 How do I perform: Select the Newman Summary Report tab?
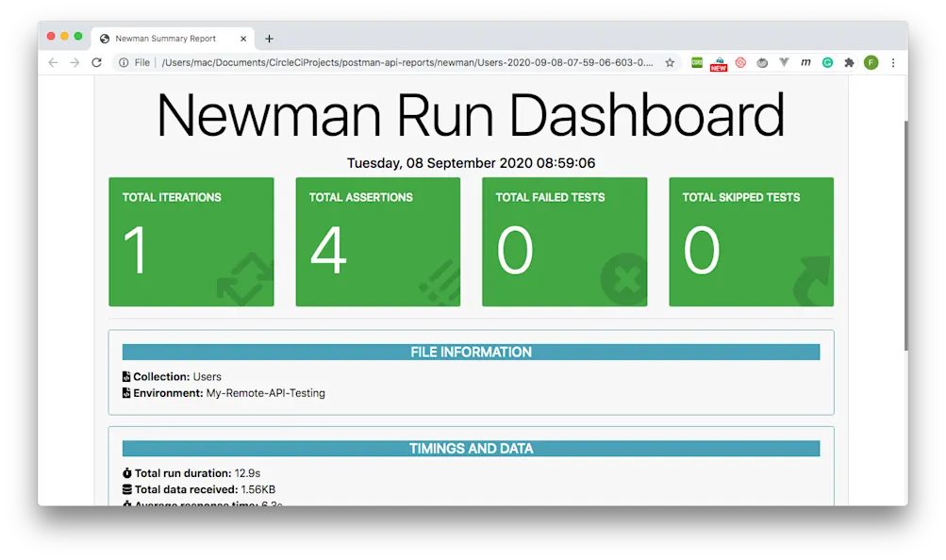coord(174,39)
